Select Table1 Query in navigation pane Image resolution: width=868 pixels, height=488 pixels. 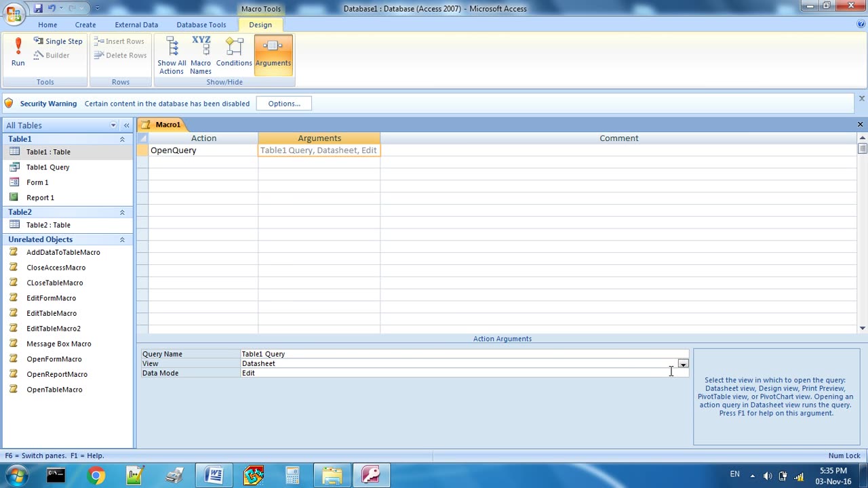coord(67,167)
